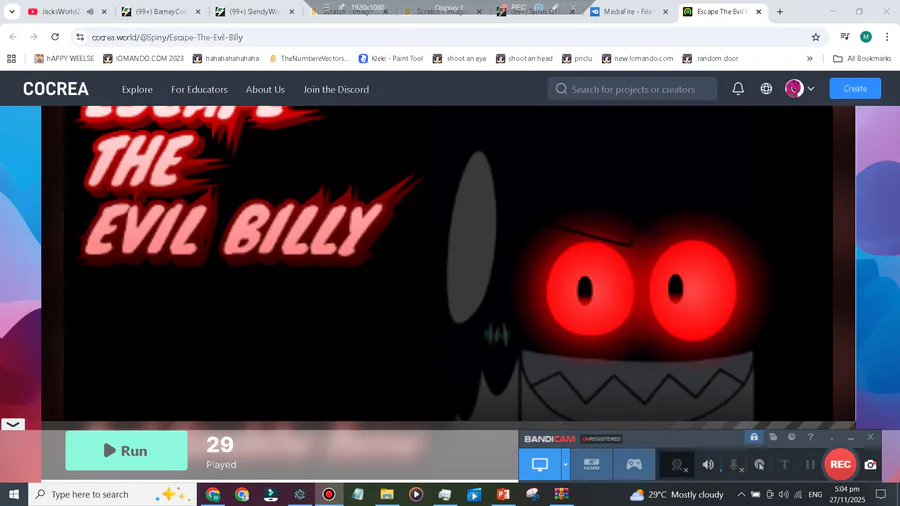This screenshot has width=900, height=506.
Task: Toggle Bandicam speaker sound
Action: [x=709, y=465]
